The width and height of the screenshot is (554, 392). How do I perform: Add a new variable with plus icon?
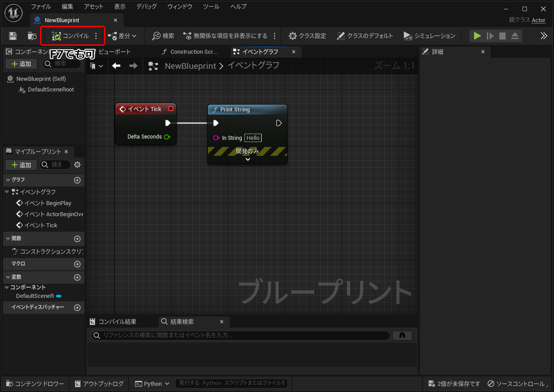coord(77,277)
